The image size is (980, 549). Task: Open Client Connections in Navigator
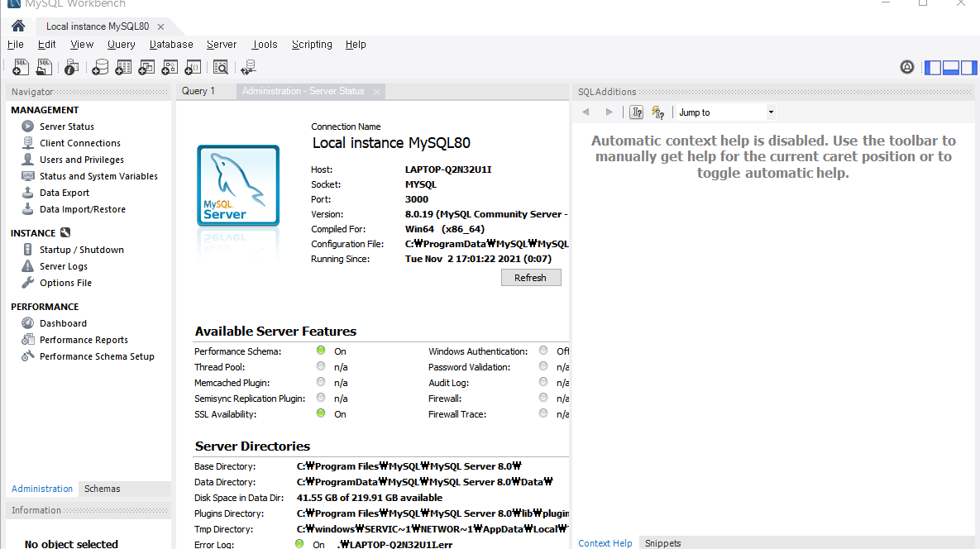(x=80, y=143)
